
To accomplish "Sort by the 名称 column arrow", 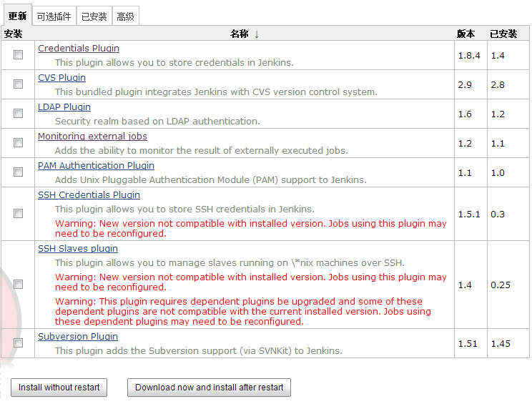I will click(x=257, y=34).
